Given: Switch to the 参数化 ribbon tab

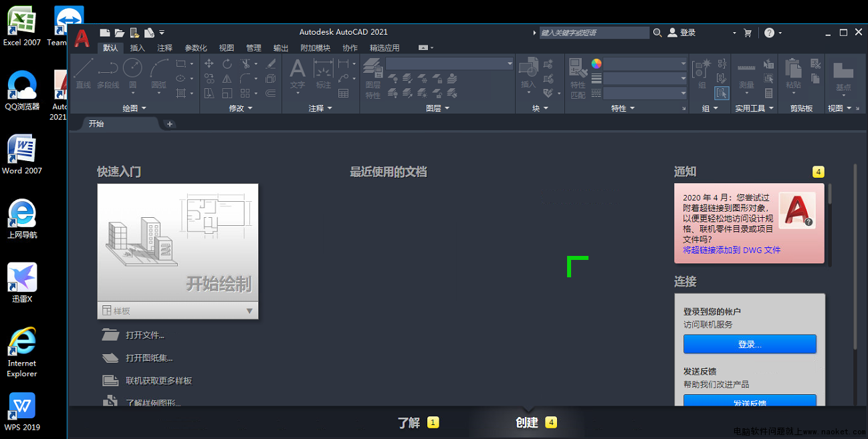Looking at the screenshot, I should click(196, 48).
